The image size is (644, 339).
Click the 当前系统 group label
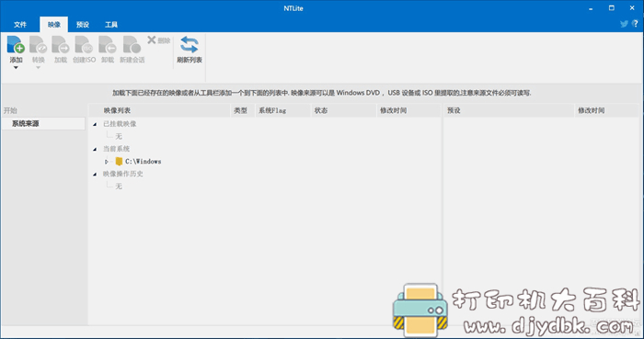pos(116,149)
